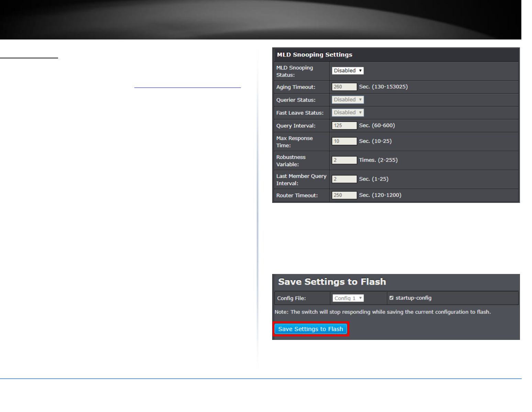Image resolution: width=532 pixels, height=412 pixels.
Task: Click the Aging Timeout field showing 260
Action: click(344, 87)
